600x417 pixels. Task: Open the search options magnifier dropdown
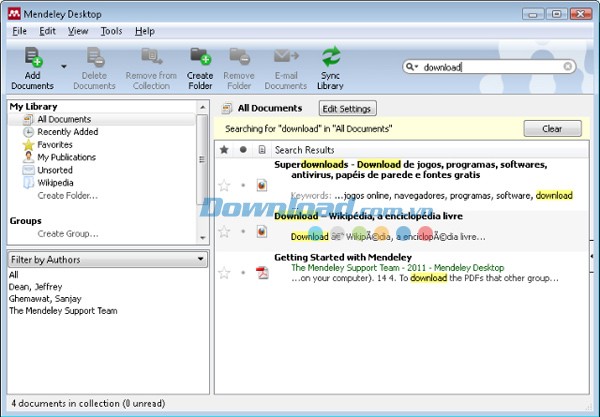(412, 67)
